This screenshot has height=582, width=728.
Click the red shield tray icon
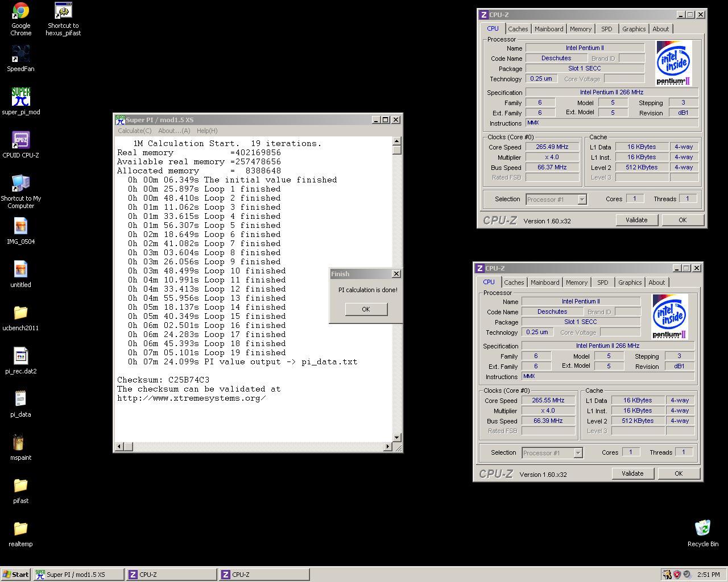pos(677,575)
